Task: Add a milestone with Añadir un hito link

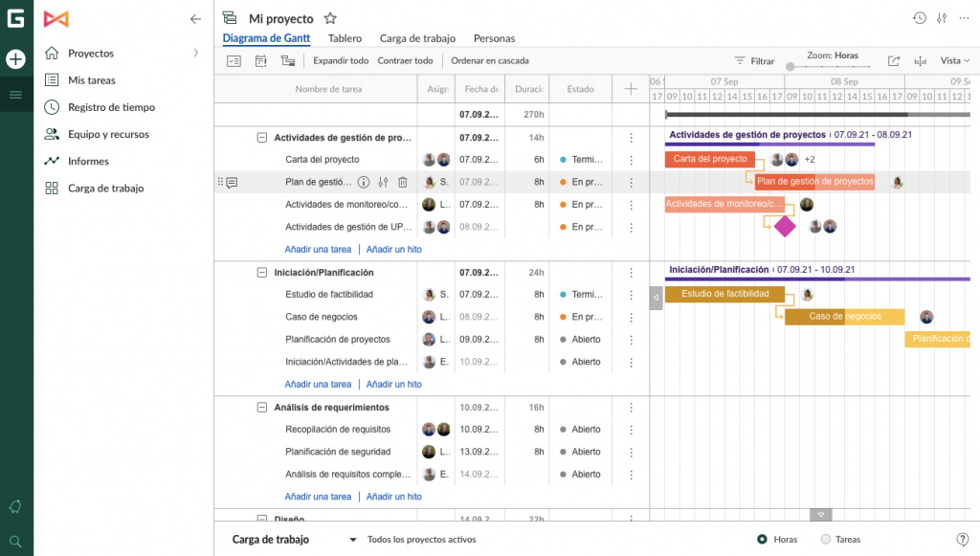Action: (x=393, y=249)
